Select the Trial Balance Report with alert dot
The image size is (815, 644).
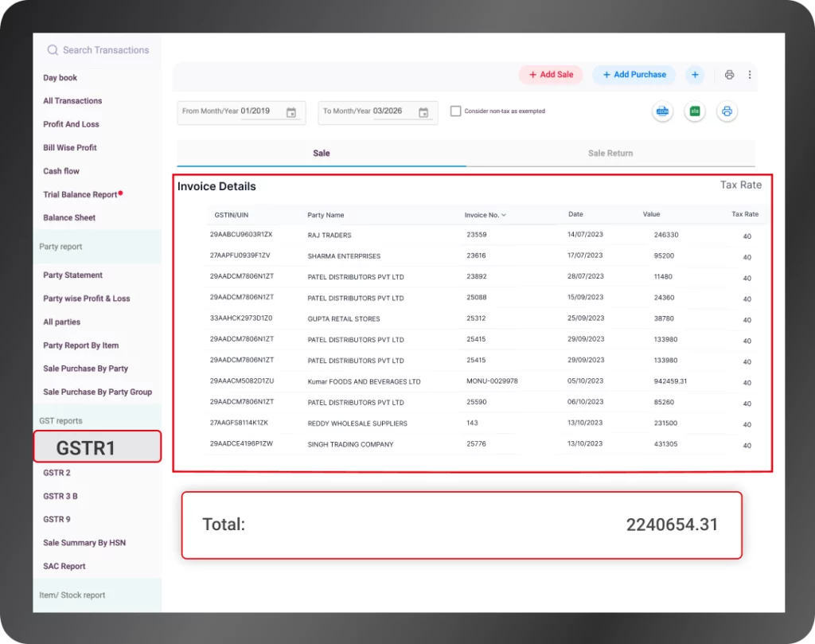82,193
